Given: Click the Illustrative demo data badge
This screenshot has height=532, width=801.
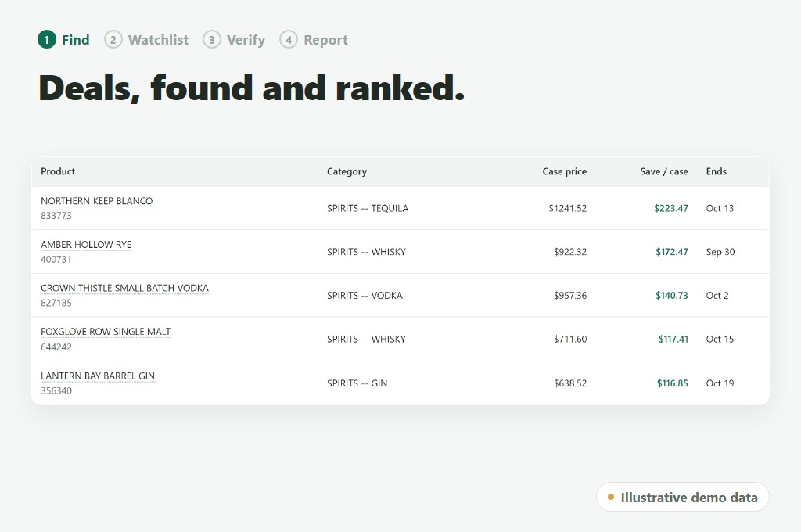Looking at the screenshot, I should [x=682, y=497].
